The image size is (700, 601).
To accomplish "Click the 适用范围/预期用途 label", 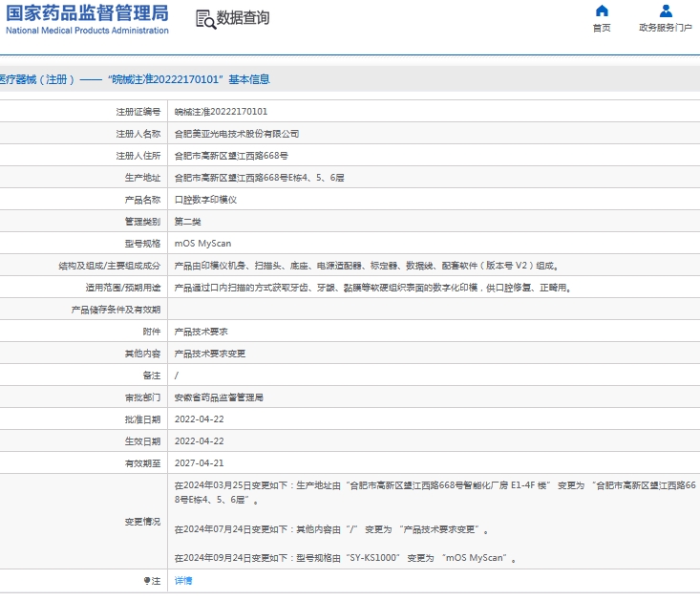I will click(x=123, y=288).
